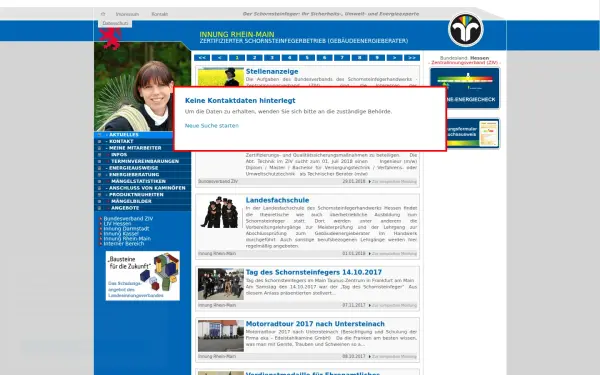Open Anschluss von Kaminöfen menu item

click(142, 188)
